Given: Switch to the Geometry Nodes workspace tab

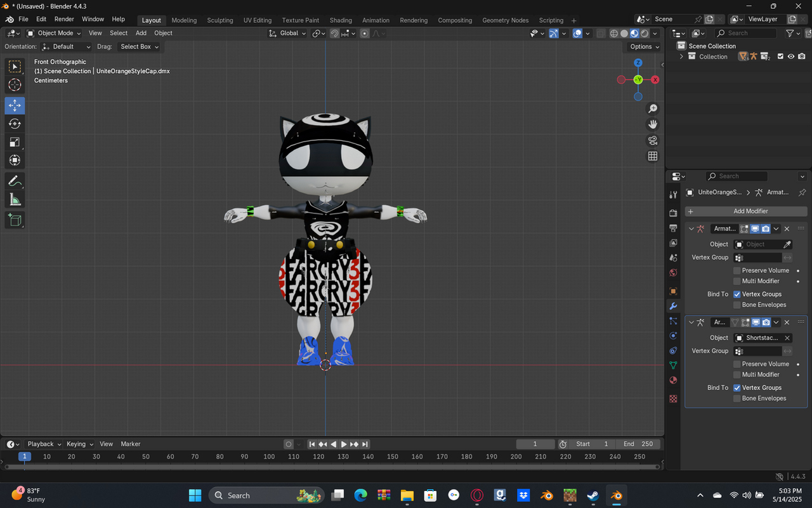Looking at the screenshot, I should point(505,20).
